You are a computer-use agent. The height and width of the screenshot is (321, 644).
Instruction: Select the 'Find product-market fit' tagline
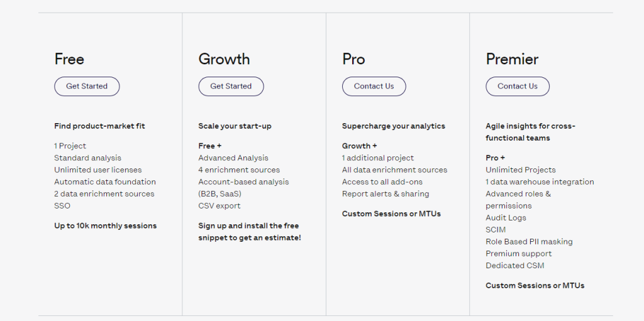pyautogui.click(x=99, y=126)
